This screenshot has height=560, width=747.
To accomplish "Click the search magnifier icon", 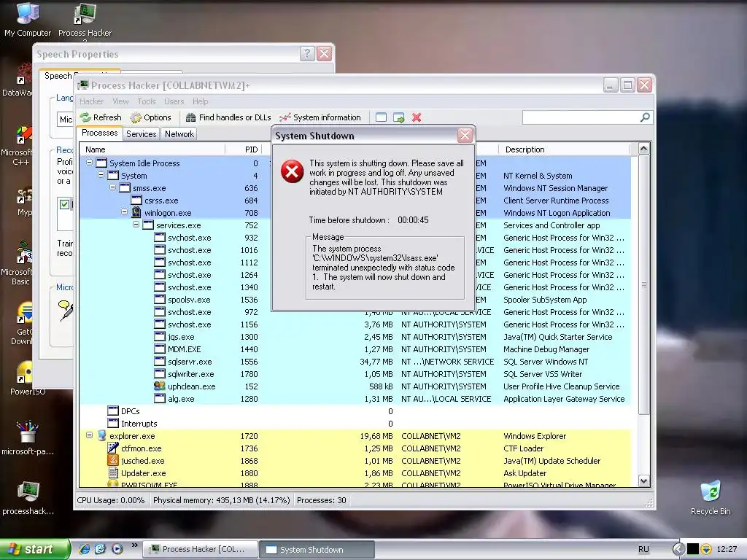I will 645,117.
